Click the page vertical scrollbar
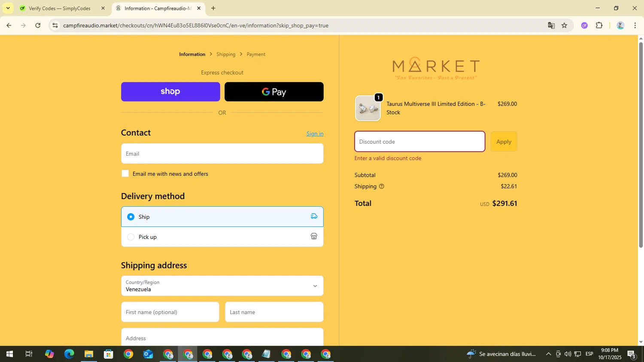The height and width of the screenshot is (362, 644). point(641,145)
